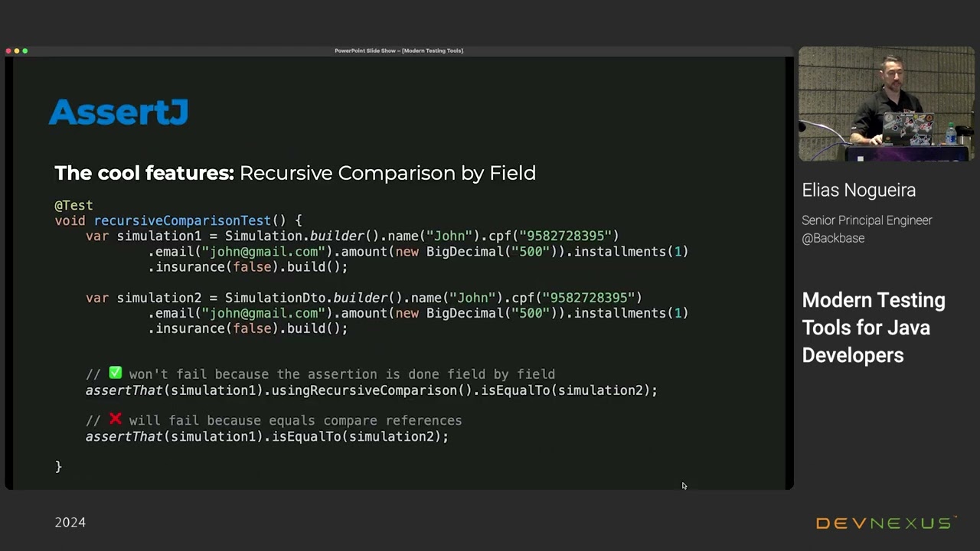Click the closing brace of the method
The width and height of the screenshot is (980, 551).
click(58, 466)
